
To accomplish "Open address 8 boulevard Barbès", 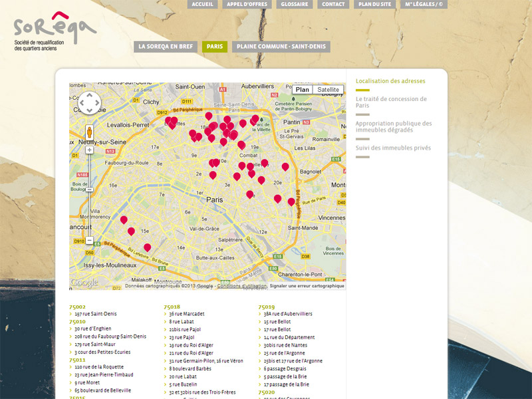I will pyautogui.click(x=190, y=368).
